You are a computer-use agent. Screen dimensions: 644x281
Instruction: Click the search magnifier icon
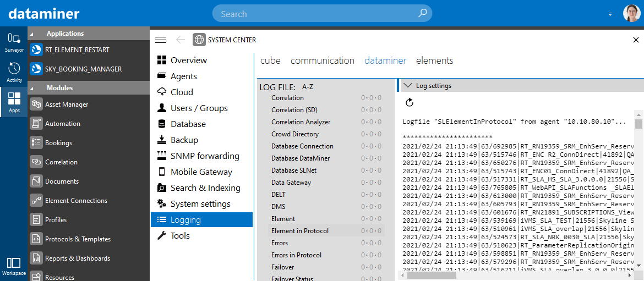(x=422, y=14)
